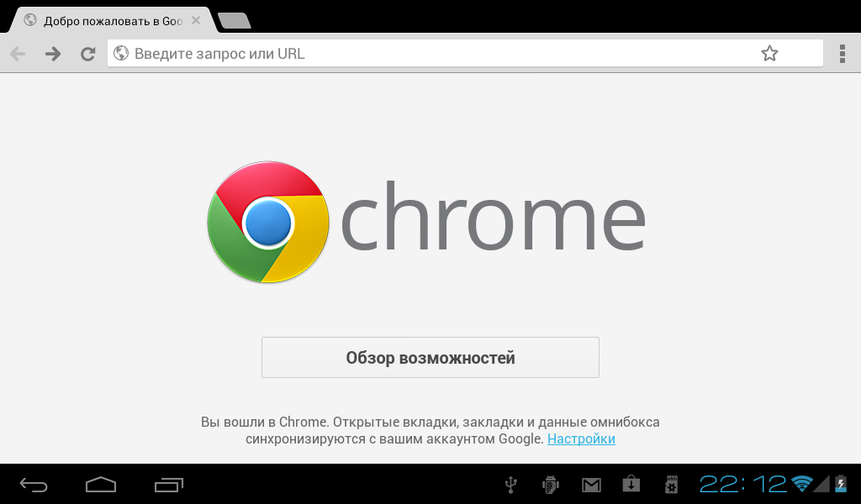Open a new tab

click(x=235, y=21)
